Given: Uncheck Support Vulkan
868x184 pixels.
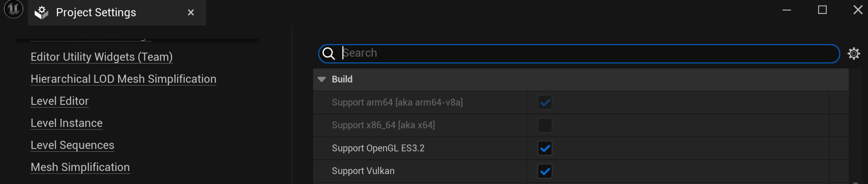Looking at the screenshot, I should (545, 170).
